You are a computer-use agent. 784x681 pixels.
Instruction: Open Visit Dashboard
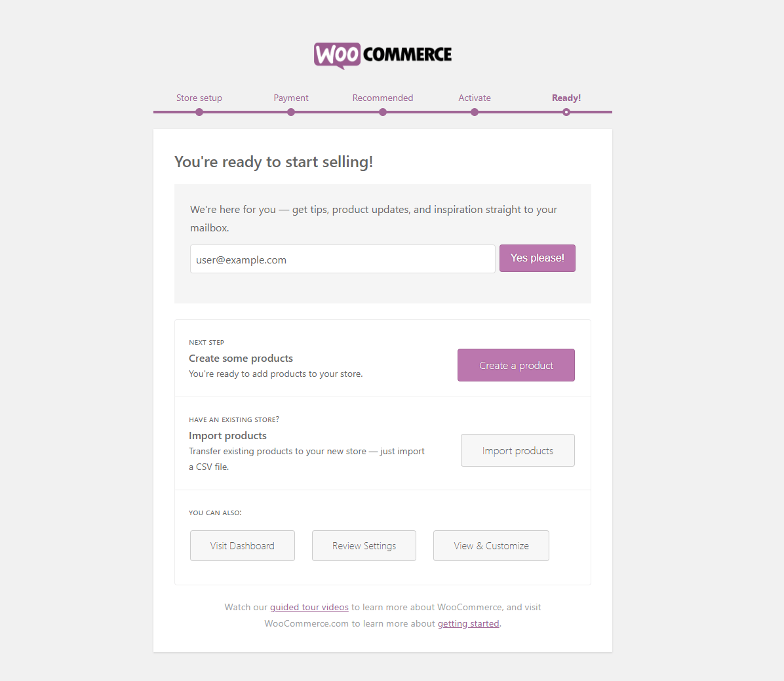242,545
